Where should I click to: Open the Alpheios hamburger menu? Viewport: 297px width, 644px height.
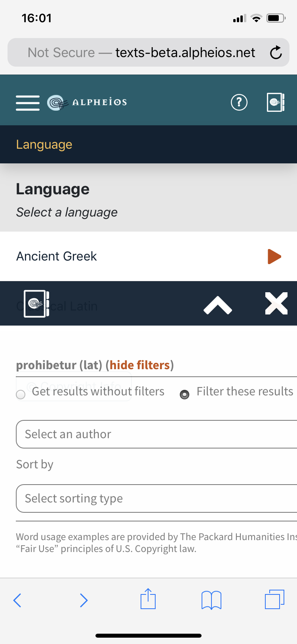click(27, 102)
